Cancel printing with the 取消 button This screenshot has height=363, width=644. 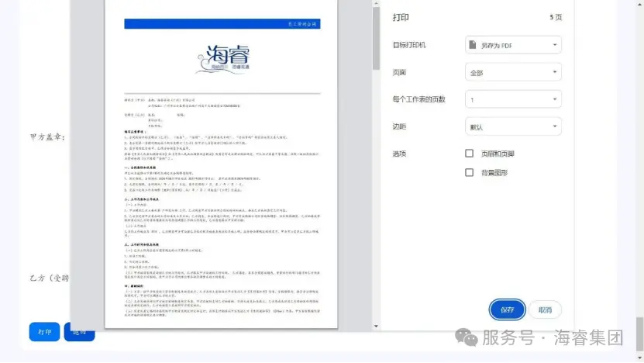point(545,310)
